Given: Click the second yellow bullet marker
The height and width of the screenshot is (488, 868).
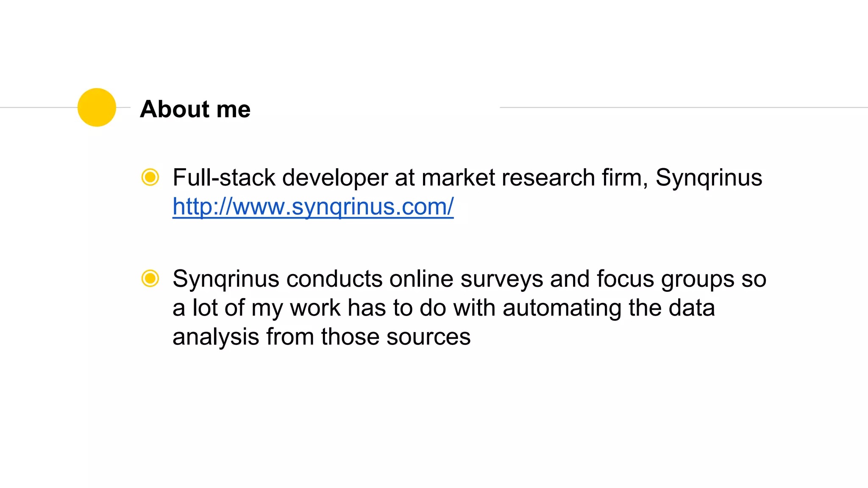Looking at the screenshot, I should [150, 278].
